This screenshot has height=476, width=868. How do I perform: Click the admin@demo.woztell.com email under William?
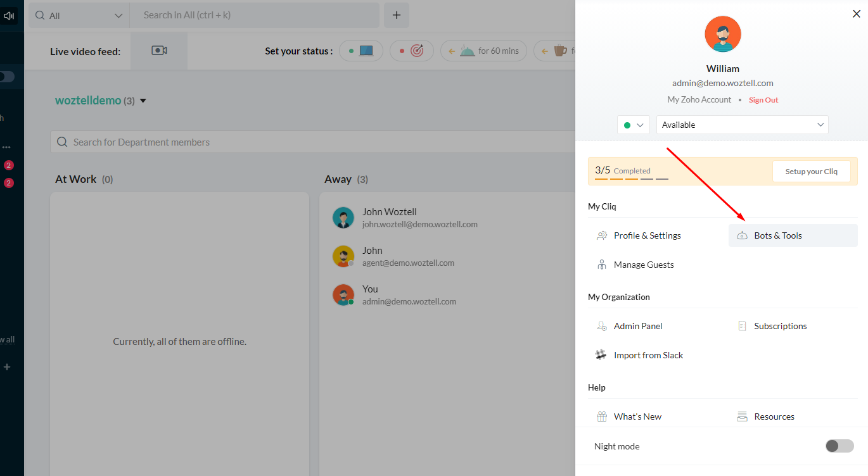click(723, 83)
